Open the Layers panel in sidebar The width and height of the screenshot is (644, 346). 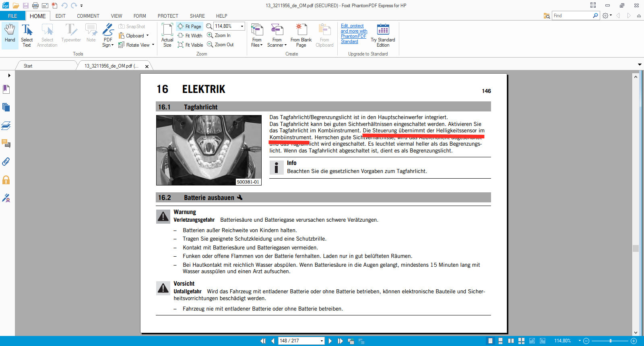click(x=6, y=126)
